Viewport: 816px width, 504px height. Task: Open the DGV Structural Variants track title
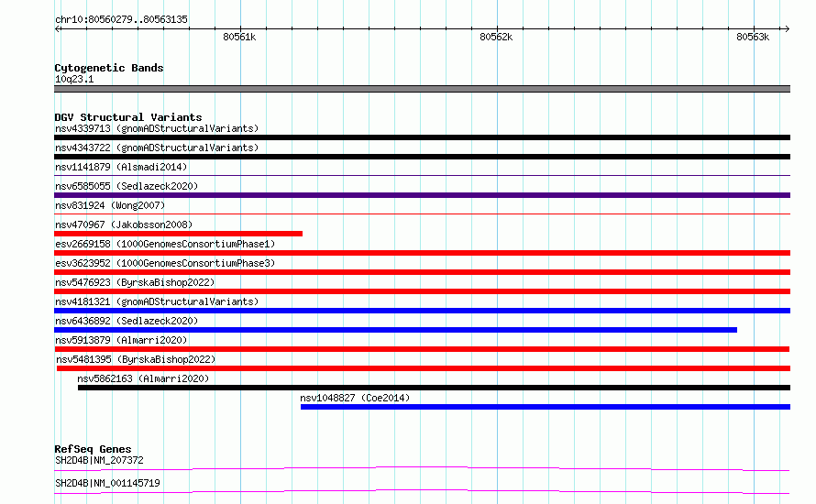click(128, 117)
